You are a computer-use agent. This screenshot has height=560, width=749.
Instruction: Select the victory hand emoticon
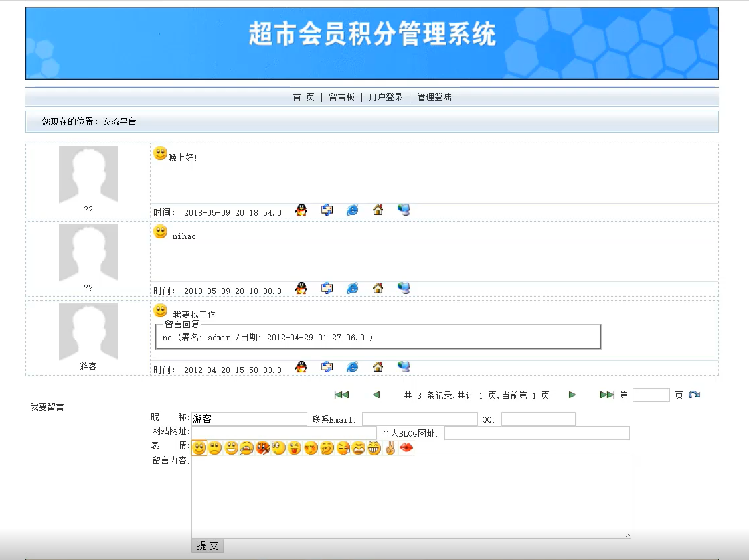tap(390, 448)
